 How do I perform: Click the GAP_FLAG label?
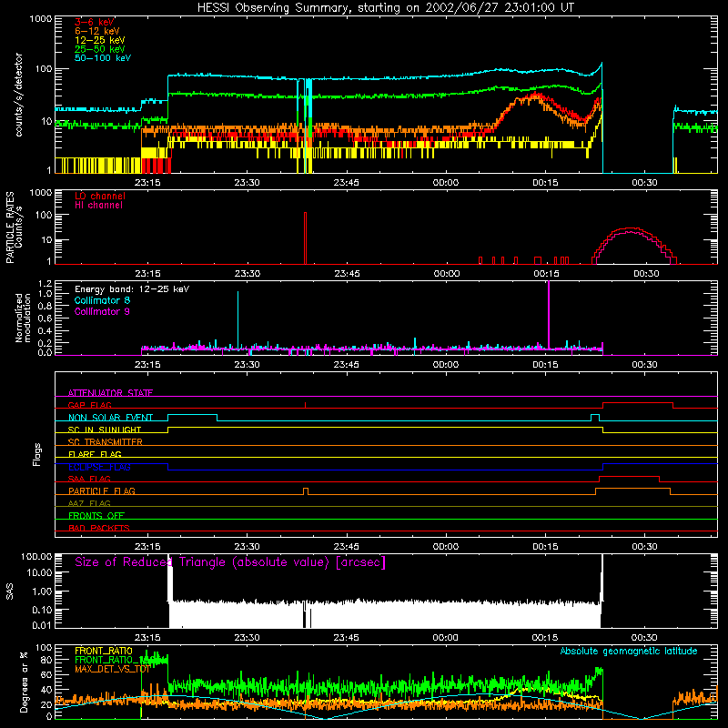coord(89,405)
